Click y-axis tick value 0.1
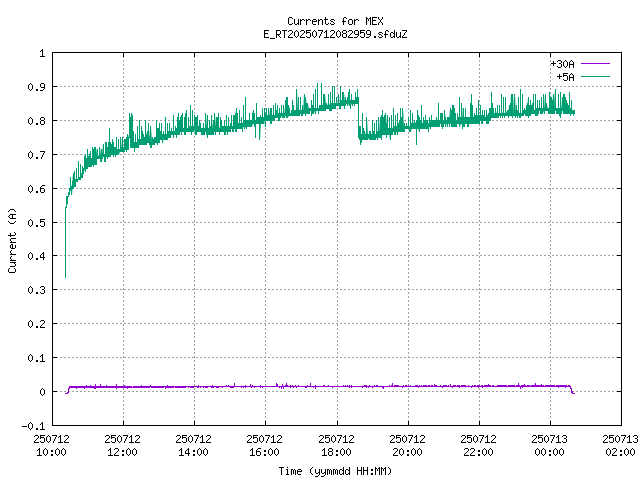Screen dimensions: 640x480 pos(36,358)
